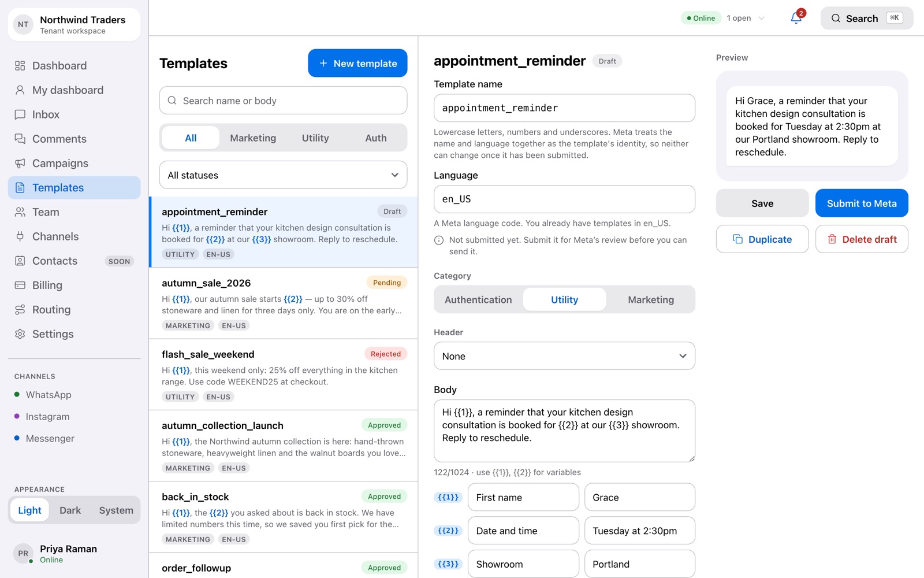Edit the Portland sample value field
The width and height of the screenshot is (924, 578).
pos(640,564)
